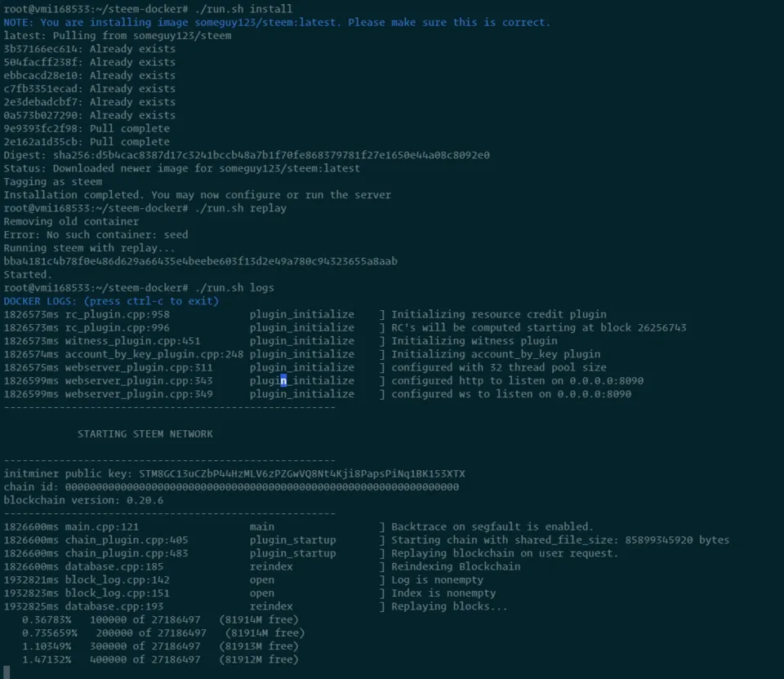Click the terminal block cursor on the last line
The height and width of the screenshot is (679, 784).
pos(7,672)
